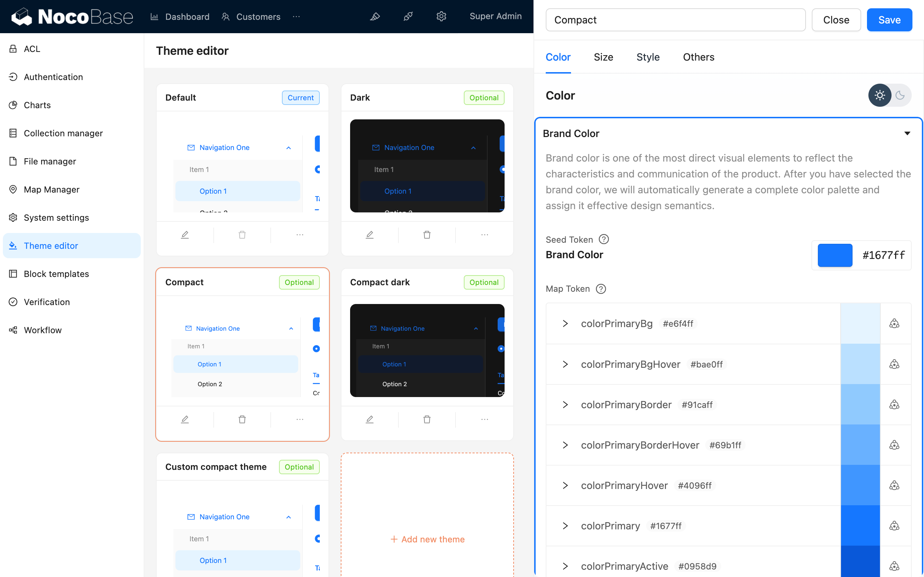The height and width of the screenshot is (577, 924).
Task: Edit the Default theme using its pencil icon
Action: click(x=185, y=234)
